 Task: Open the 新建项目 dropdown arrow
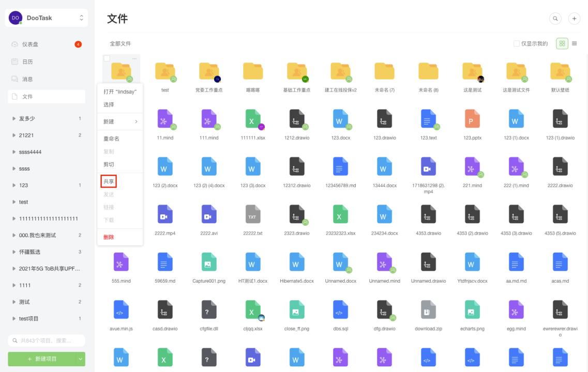82,359
